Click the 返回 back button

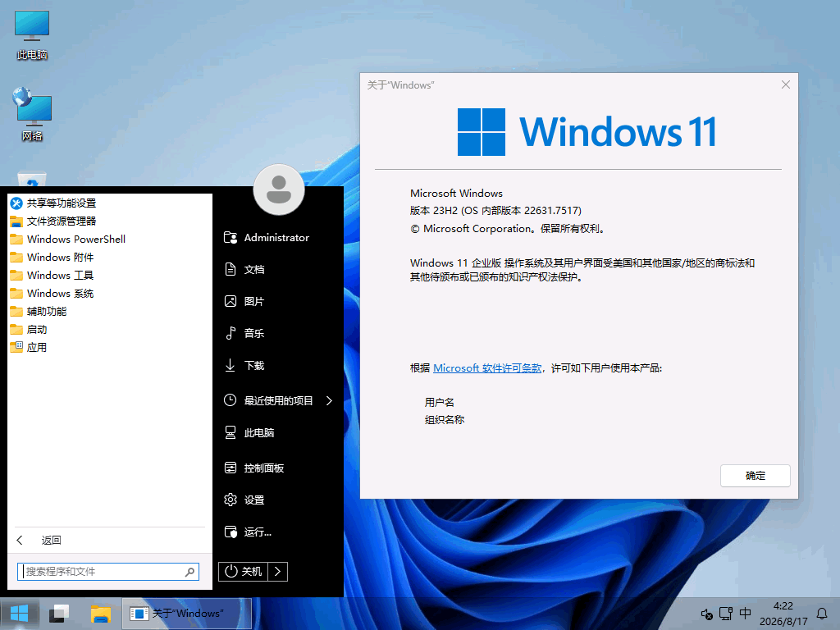[x=110, y=540]
